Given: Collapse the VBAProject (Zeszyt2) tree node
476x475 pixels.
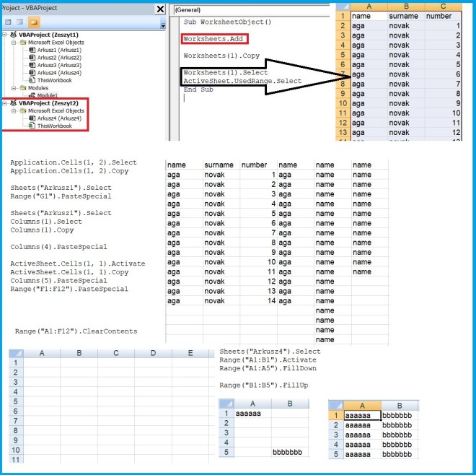Looking at the screenshot, I should point(5,103).
